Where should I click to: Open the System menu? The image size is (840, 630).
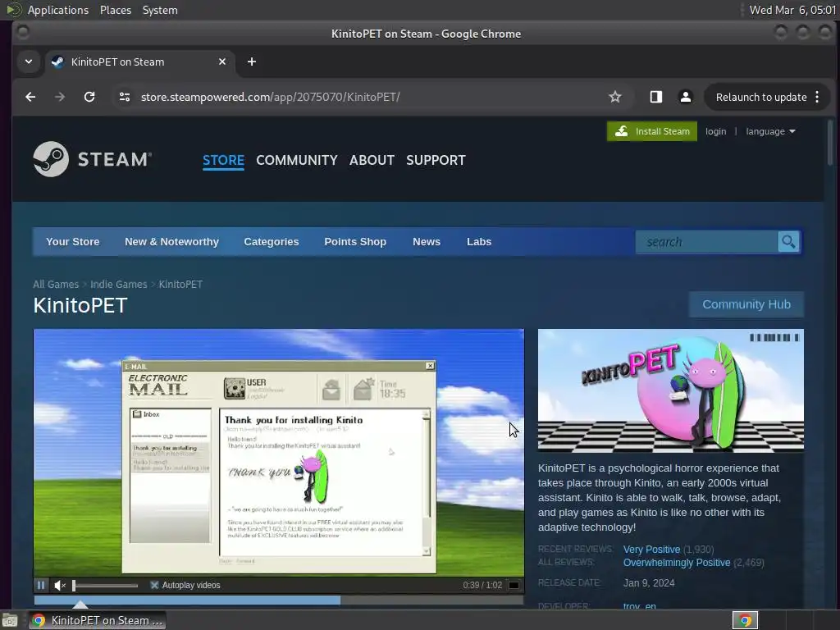pos(160,10)
